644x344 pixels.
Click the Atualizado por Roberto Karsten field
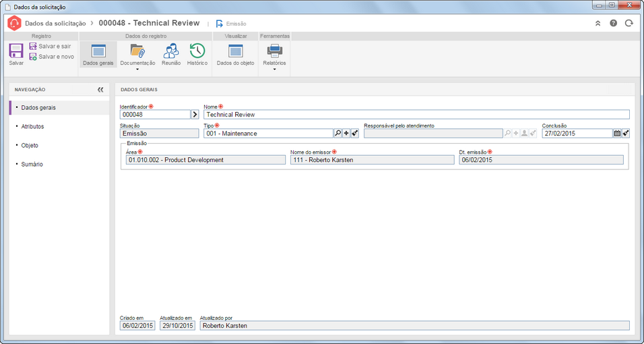coord(414,326)
